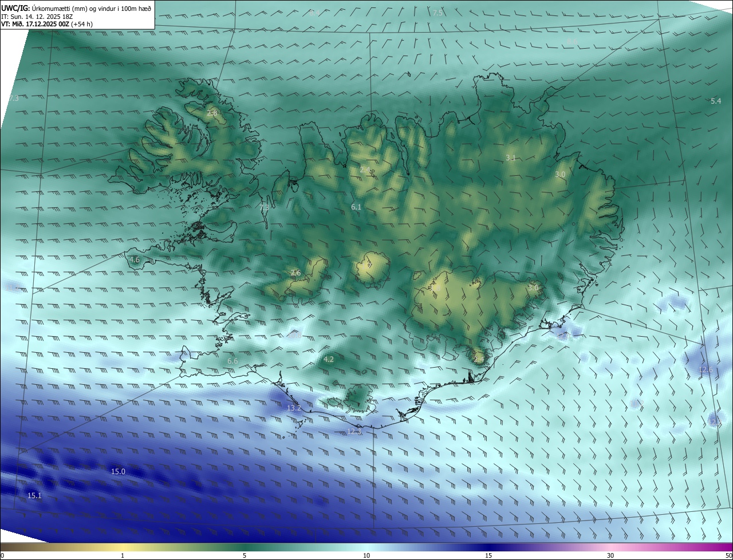The image size is (733, 560).
Task: Click the 12.3 value on the south coast
Action: pos(354,432)
